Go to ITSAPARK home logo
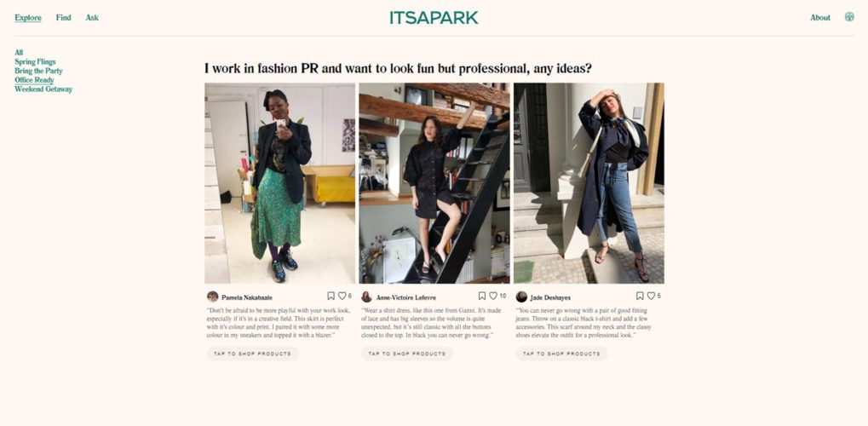Viewport: 868px width, 426px height. (434, 18)
